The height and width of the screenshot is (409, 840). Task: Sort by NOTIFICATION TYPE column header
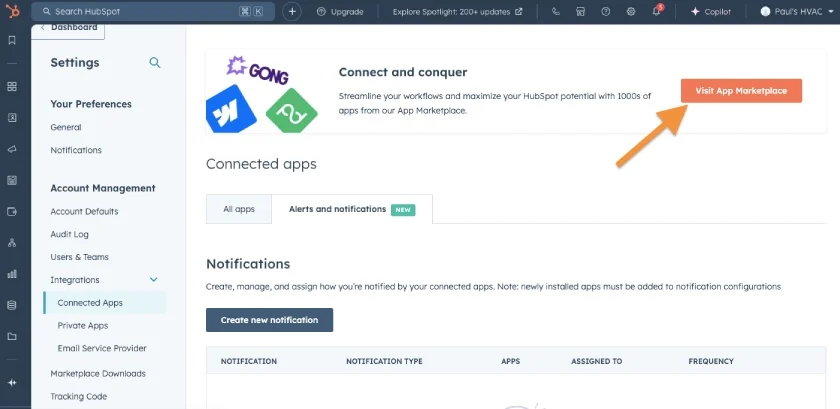pos(384,361)
